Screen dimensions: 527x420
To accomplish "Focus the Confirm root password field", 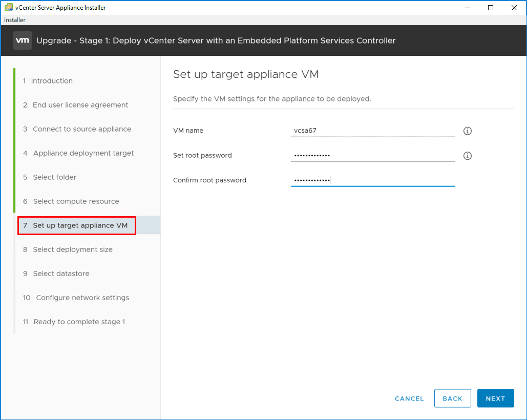I will [x=372, y=180].
